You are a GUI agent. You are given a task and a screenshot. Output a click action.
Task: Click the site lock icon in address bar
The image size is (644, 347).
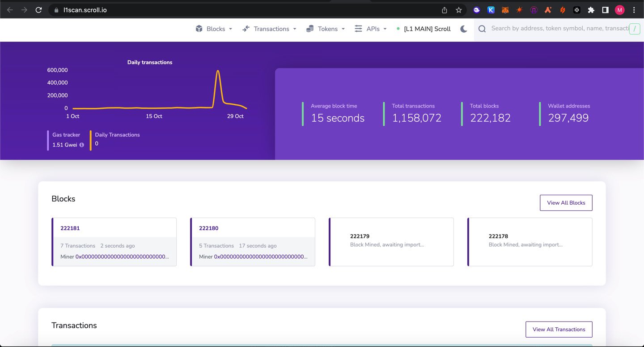click(56, 10)
